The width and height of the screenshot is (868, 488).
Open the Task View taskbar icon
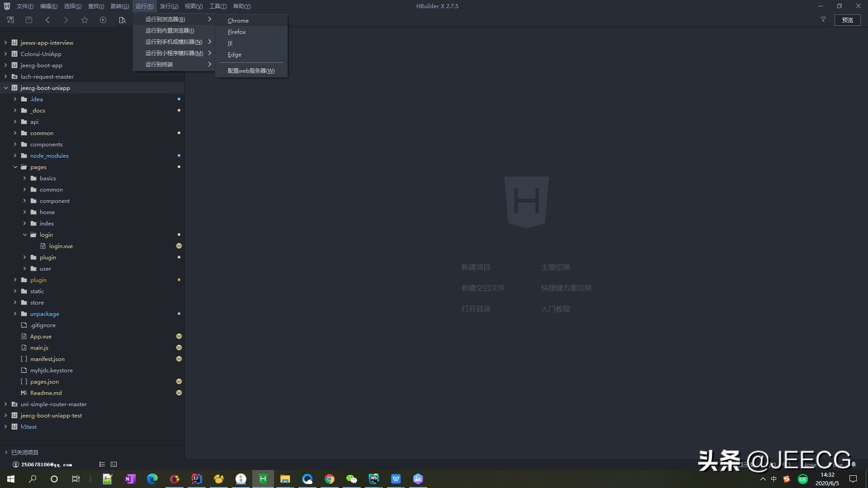coord(76,479)
